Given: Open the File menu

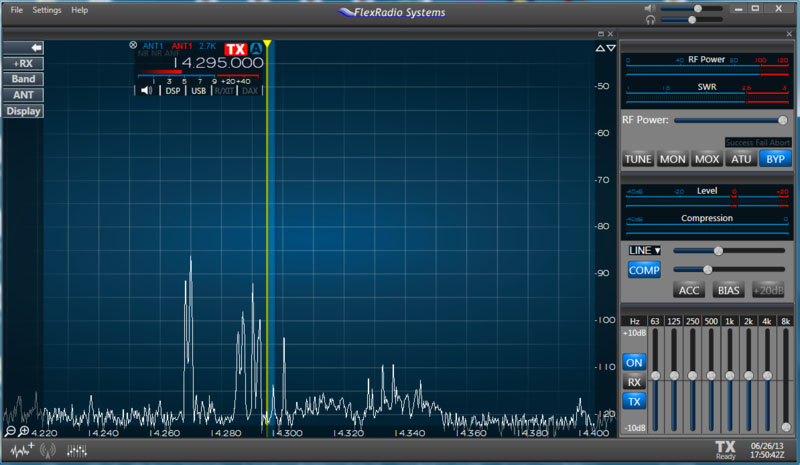Looking at the screenshot, I should (x=16, y=10).
